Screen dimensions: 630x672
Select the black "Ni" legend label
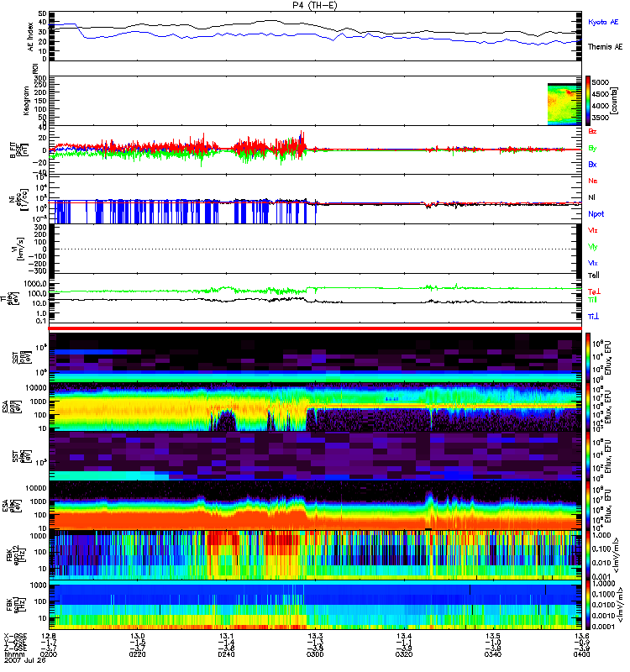[592, 197]
